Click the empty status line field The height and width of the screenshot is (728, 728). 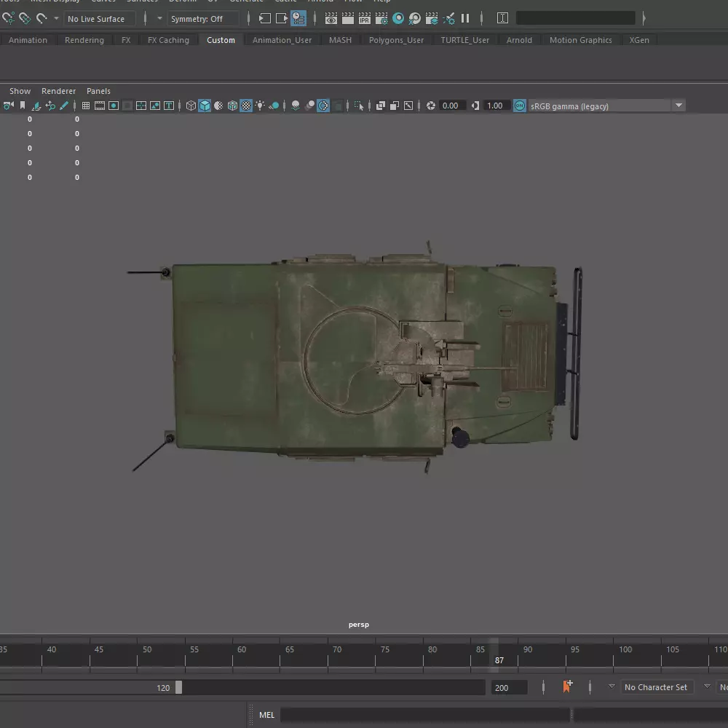pos(575,19)
